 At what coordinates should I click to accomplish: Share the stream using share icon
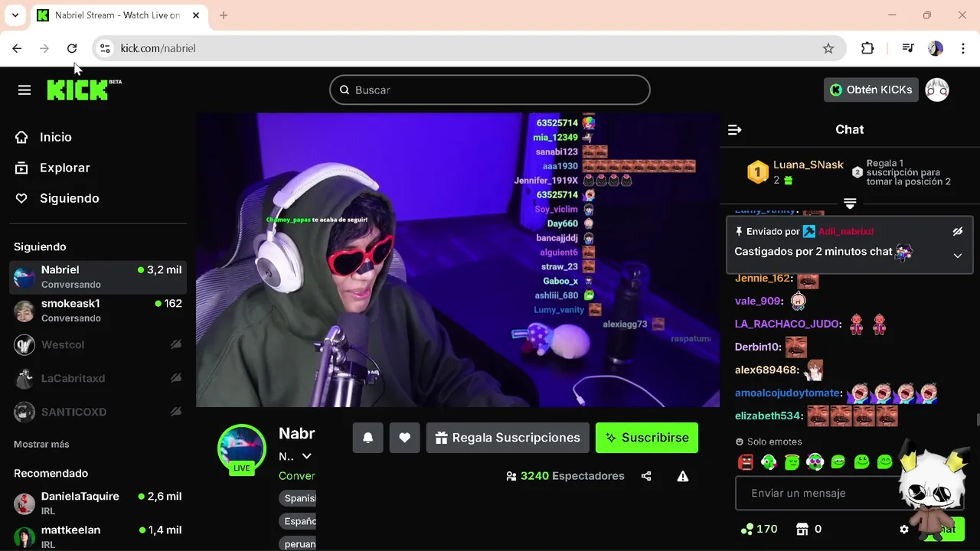[x=646, y=476]
